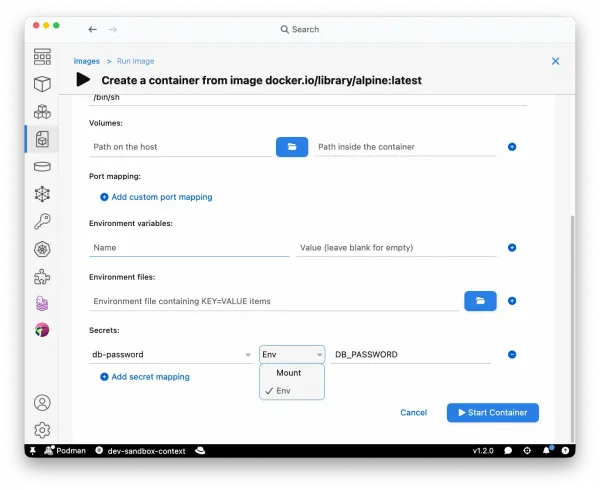Click version v1.2.0 in status bar
The image size is (600, 490).
point(483,451)
